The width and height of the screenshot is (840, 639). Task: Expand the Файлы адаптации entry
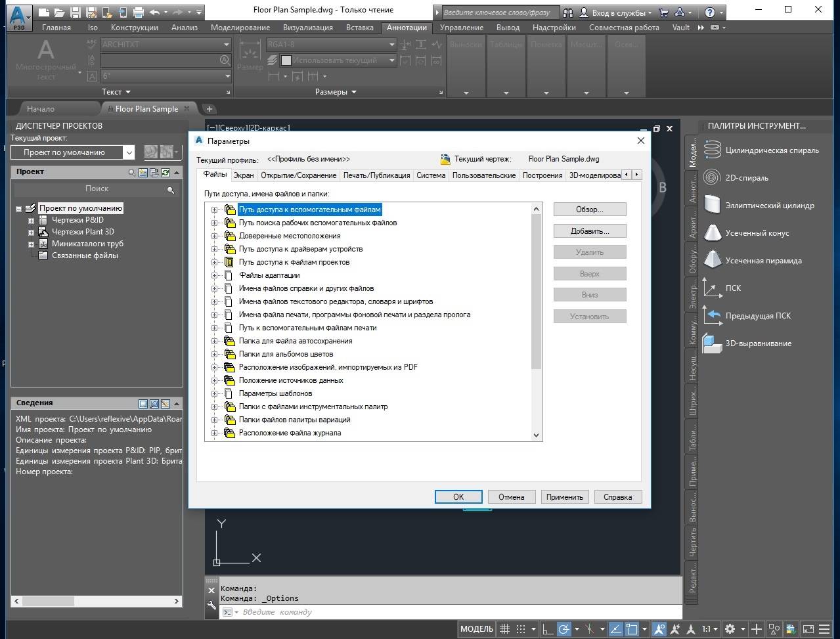tap(214, 275)
